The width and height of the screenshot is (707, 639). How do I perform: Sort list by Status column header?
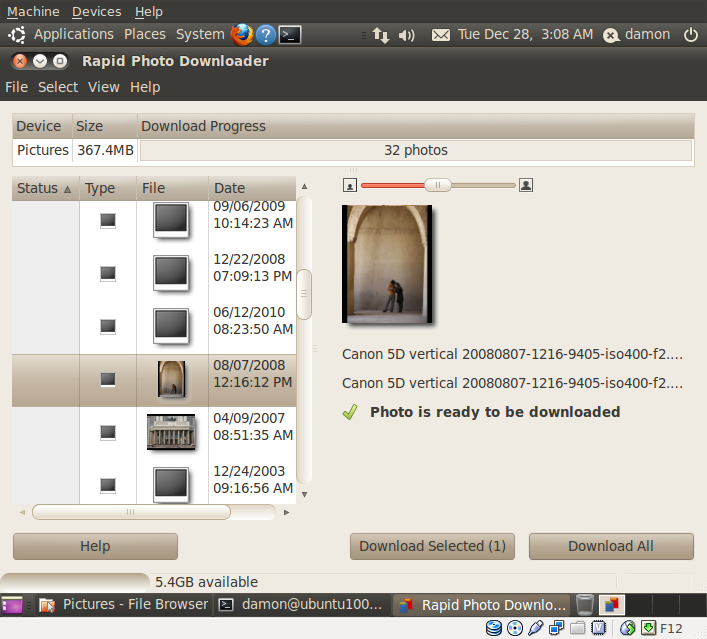pos(46,188)
